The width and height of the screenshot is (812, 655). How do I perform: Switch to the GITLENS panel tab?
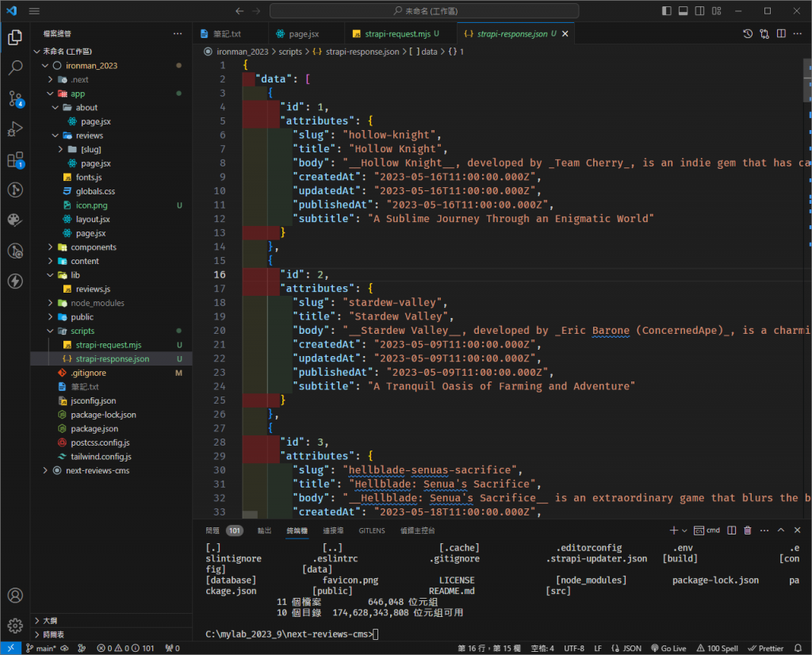point(372,530)
